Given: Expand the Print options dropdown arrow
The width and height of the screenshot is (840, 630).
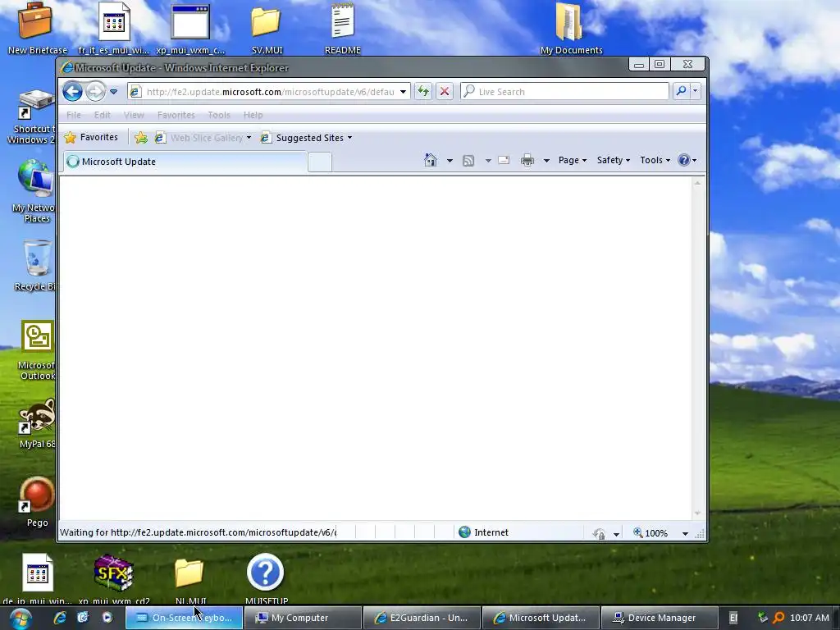Looking at the screenshot, I should [546, 160].
